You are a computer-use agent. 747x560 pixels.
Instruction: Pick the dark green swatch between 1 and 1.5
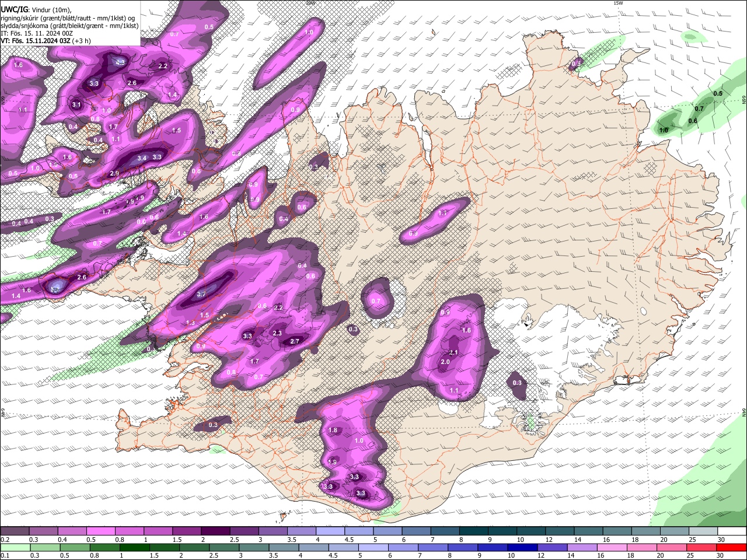point(134,547)
